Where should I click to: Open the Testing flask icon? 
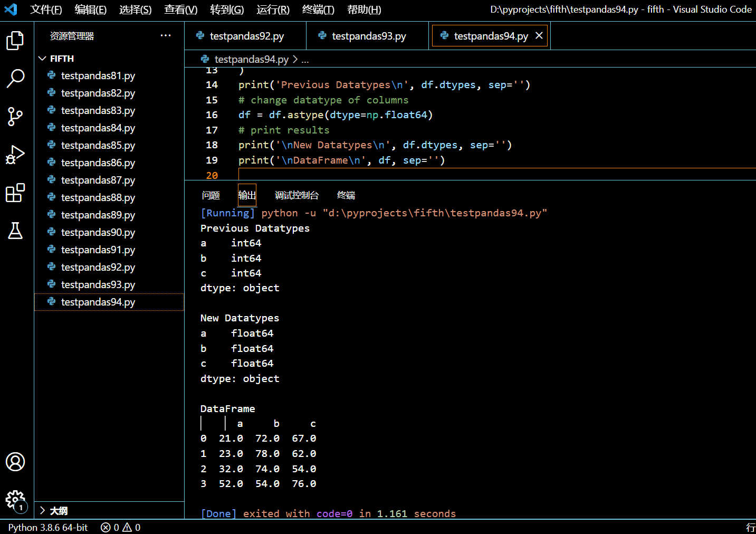[x=15, y=231]
